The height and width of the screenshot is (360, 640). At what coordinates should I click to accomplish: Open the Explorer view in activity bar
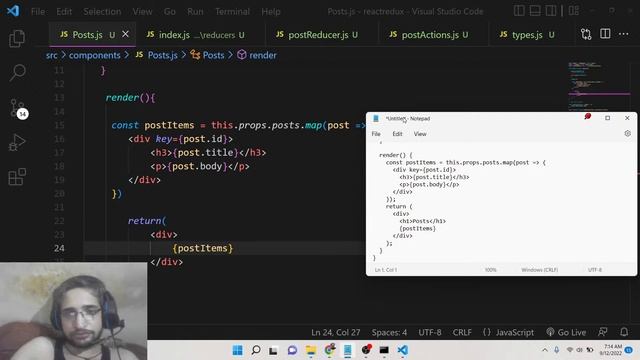17,38
